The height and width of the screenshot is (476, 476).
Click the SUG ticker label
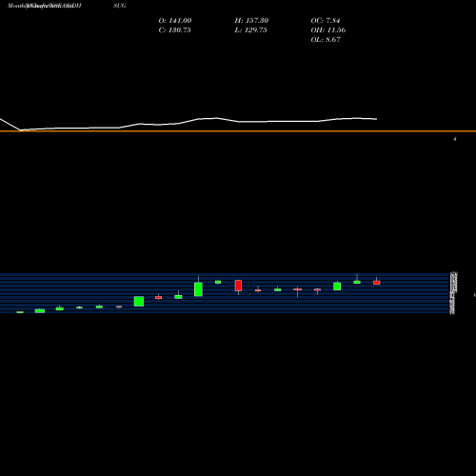tap(120, 6)
